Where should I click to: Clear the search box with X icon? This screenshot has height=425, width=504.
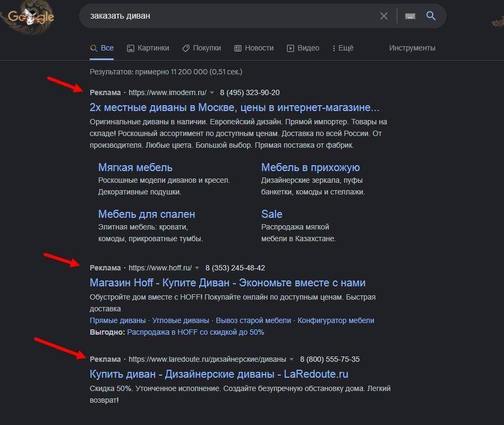tap(384, 16)
